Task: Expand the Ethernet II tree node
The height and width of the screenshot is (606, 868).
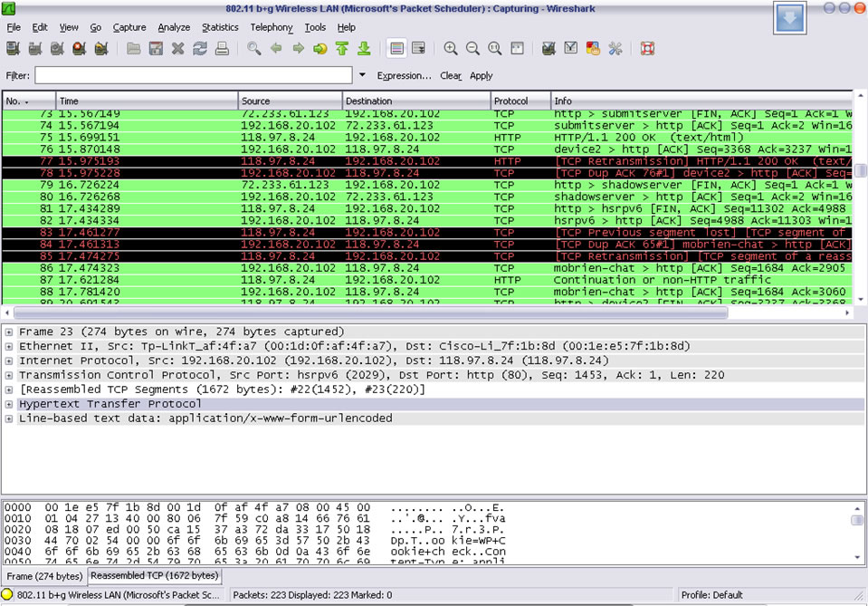Action: 9,346
